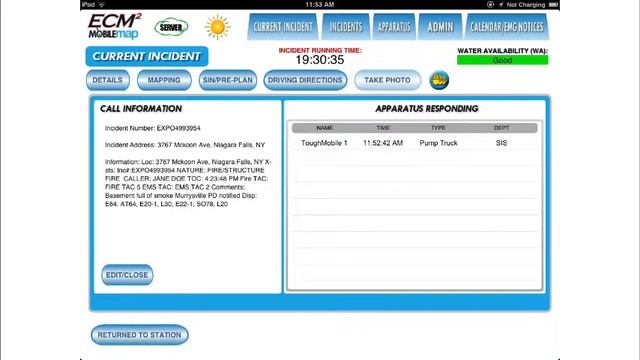640x360 pixels.
Task: Tap the iPad Wi-Fi status icon
Action: click(x=101, y=4)
